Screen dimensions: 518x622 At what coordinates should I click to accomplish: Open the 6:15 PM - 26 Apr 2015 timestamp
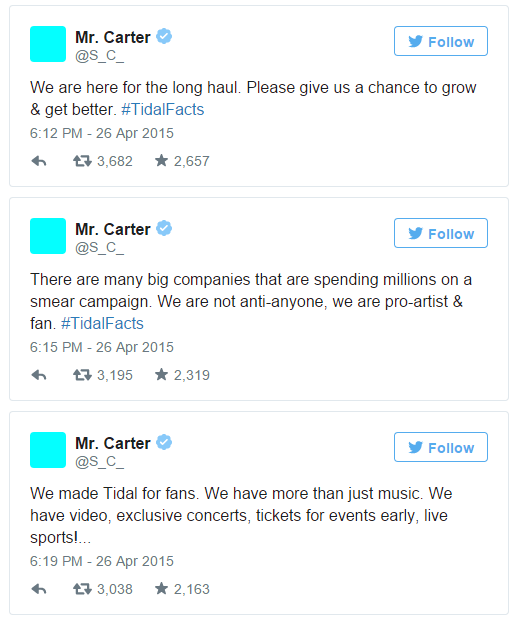click(102, 347)
